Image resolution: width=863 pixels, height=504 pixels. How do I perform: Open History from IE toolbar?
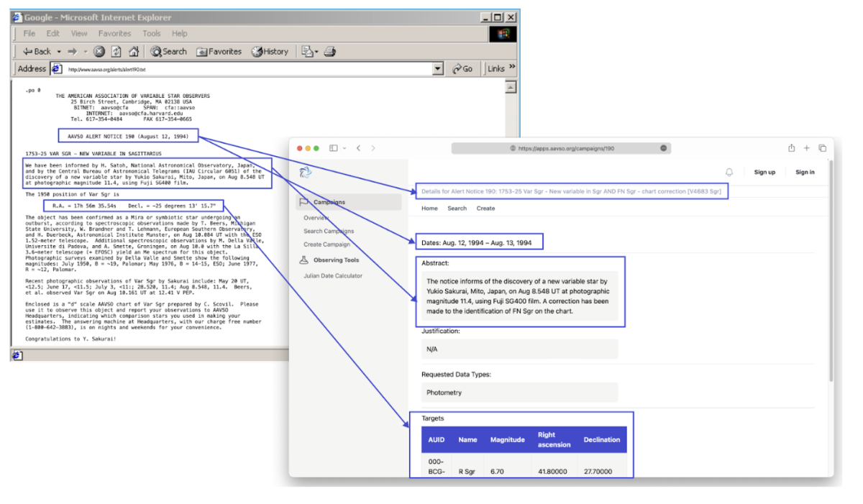pyautogui.click(x=270, y=52)
